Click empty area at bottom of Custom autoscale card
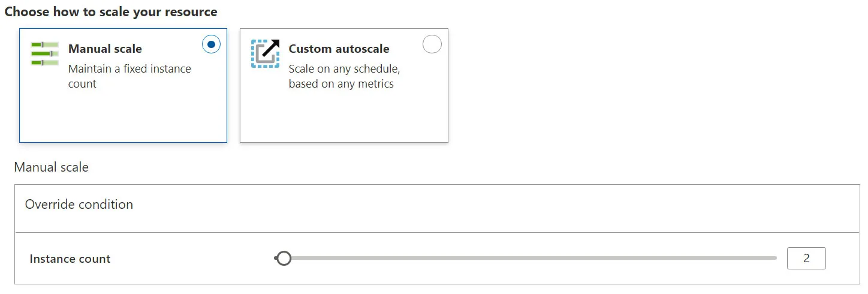This screenshot has width=868, height=294. (x=343, y=120)
